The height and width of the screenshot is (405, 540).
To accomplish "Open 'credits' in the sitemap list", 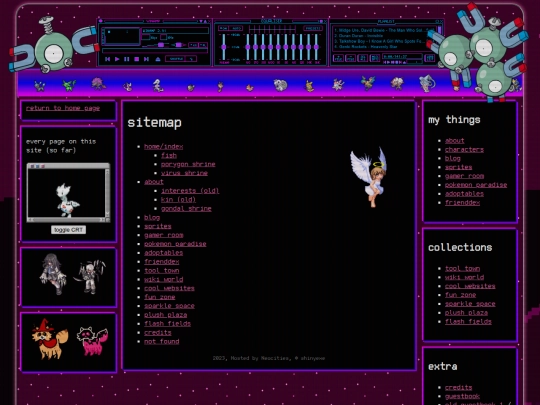I will click(157, 333).
